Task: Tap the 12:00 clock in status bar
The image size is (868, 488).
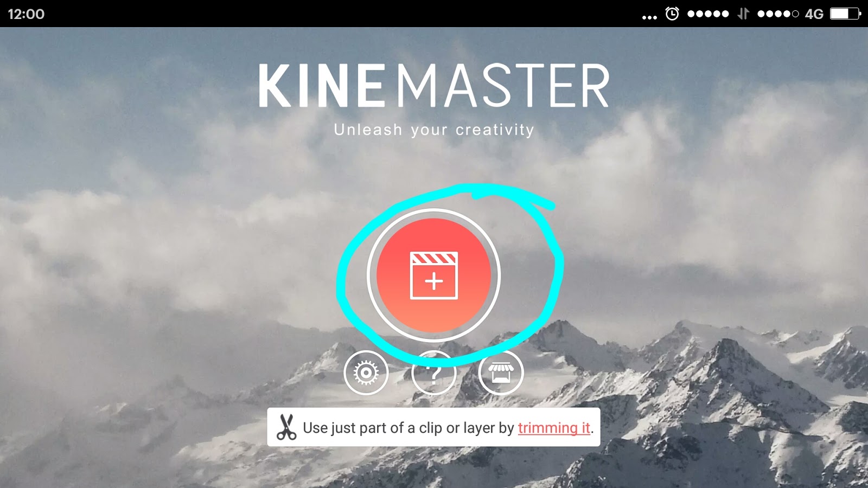Action: (26, 14)
